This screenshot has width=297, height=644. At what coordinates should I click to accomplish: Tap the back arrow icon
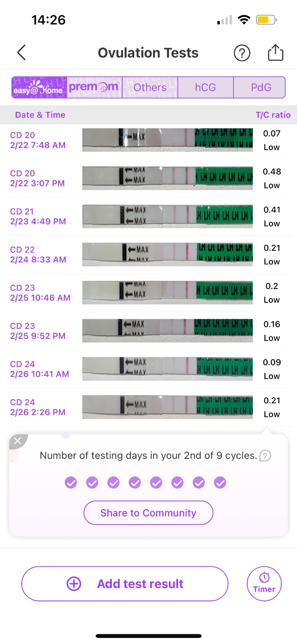tap(22, 53)
